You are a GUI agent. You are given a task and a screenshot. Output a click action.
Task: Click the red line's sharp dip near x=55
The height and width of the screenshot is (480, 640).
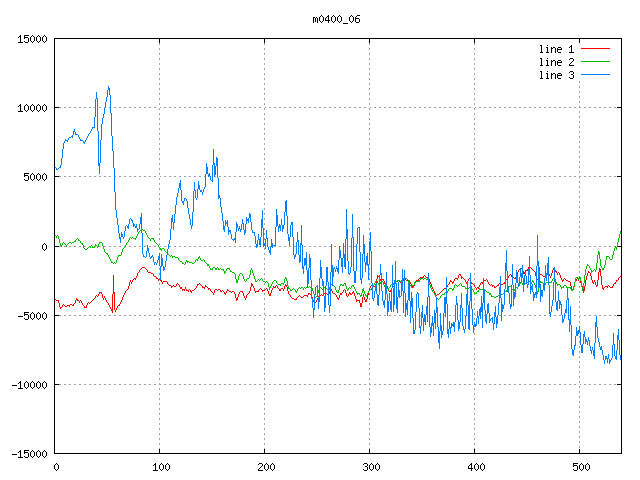click(x=113, y=311)
